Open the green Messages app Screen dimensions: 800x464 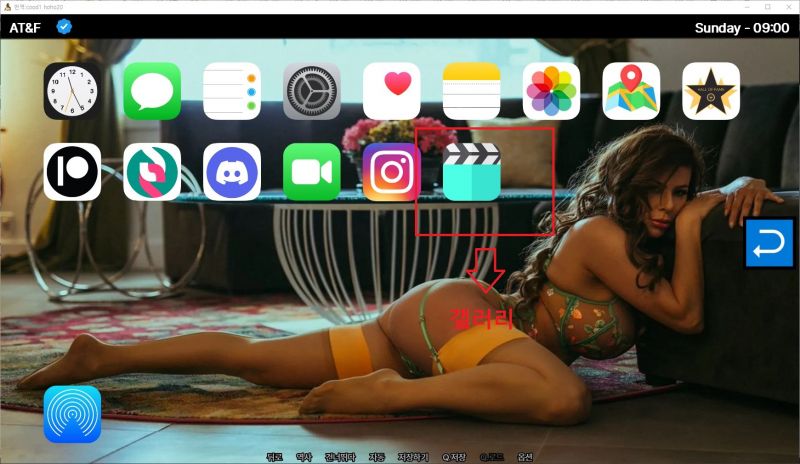152,92
